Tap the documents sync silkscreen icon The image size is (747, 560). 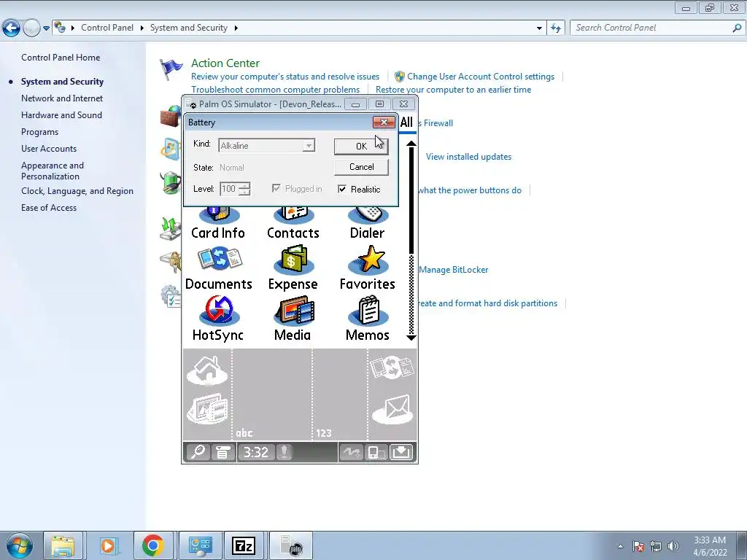tap(392, 367)
